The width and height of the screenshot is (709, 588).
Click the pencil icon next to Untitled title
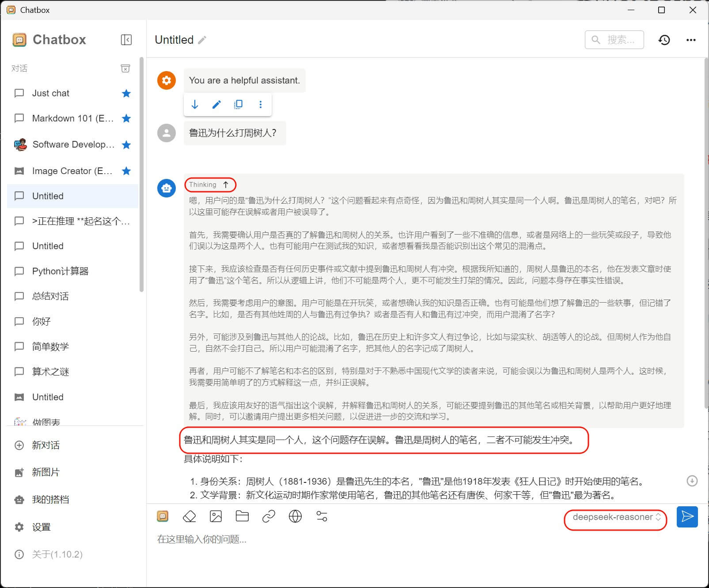coord(202,40)
